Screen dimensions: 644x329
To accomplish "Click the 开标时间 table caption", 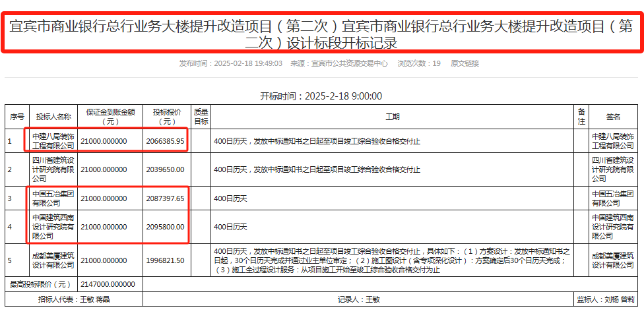I will (321, 96).
